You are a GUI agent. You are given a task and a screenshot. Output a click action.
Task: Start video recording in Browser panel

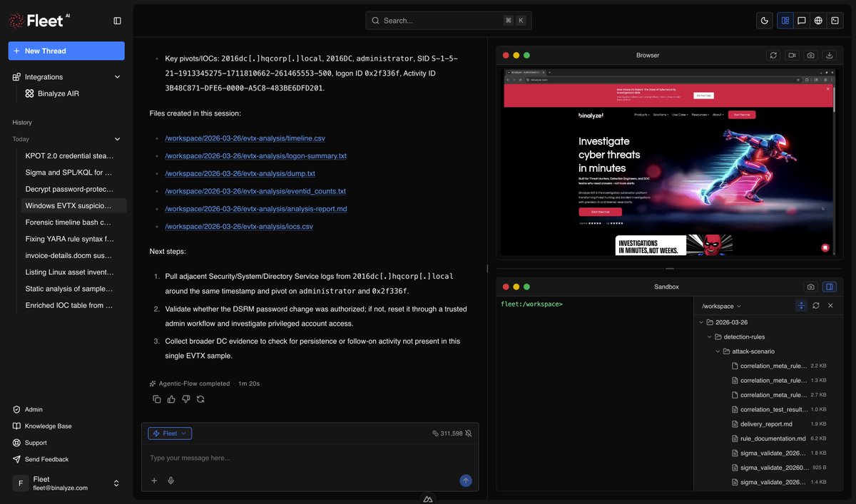point(792,55)
